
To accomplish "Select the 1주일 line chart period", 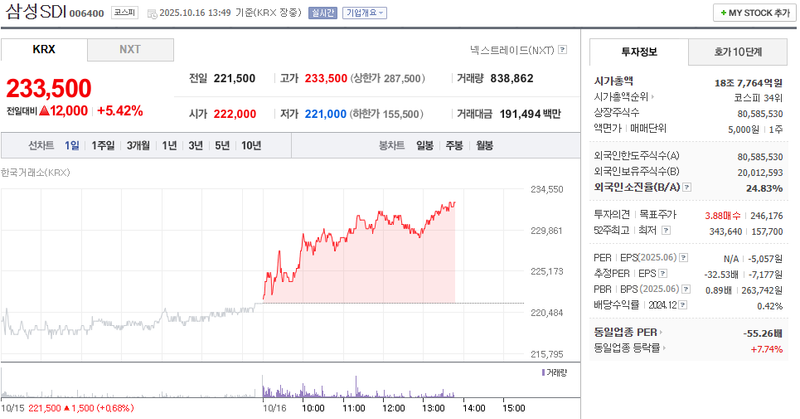I will point(103,145).
